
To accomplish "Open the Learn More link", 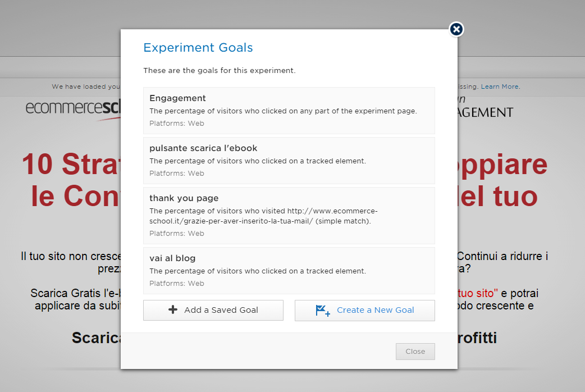I will (x=500, y=86).
